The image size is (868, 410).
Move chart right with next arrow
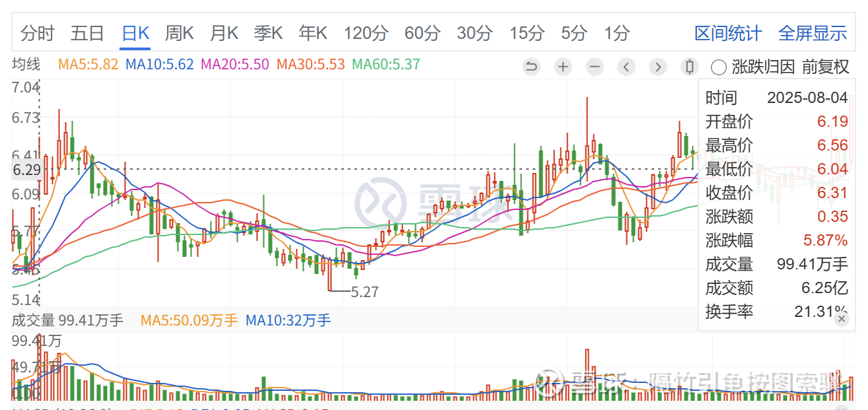pos(658,67)
